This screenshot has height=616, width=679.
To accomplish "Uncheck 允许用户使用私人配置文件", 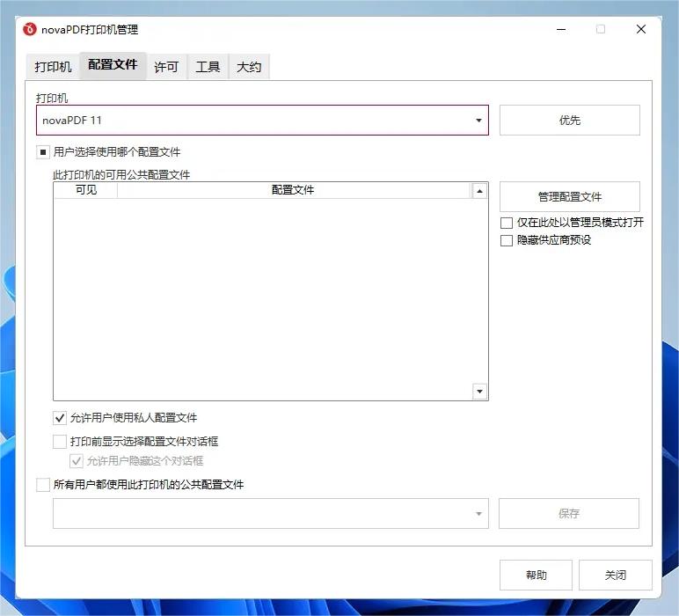I will [x=60, y=418].
